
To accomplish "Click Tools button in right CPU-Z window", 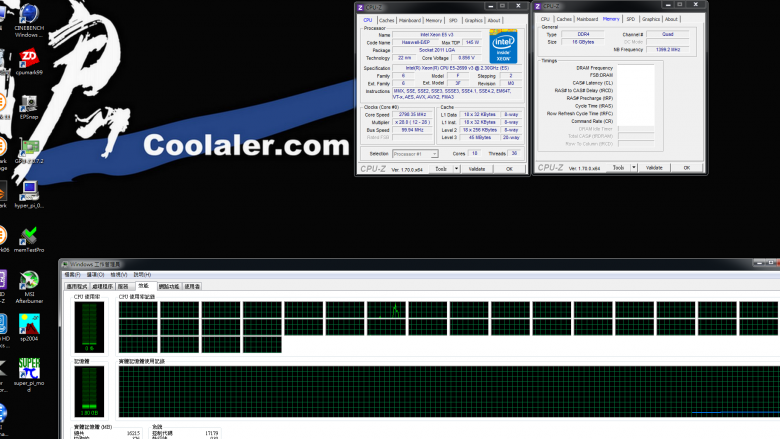I will 618,168.
